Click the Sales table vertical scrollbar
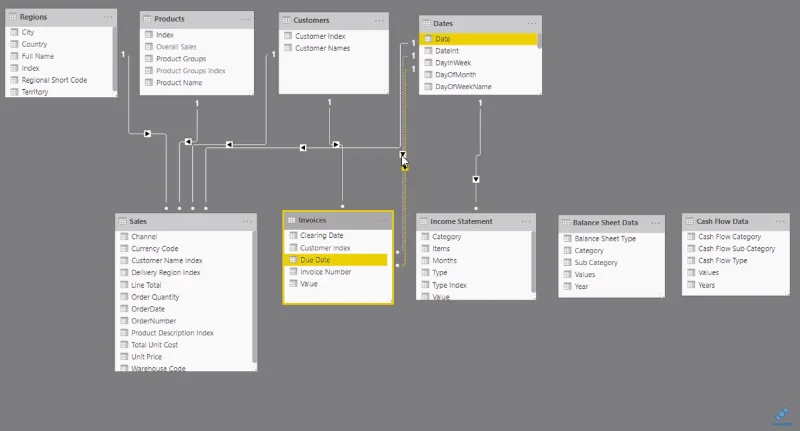The width and height of the screenshot is (800, 431). 254,297
